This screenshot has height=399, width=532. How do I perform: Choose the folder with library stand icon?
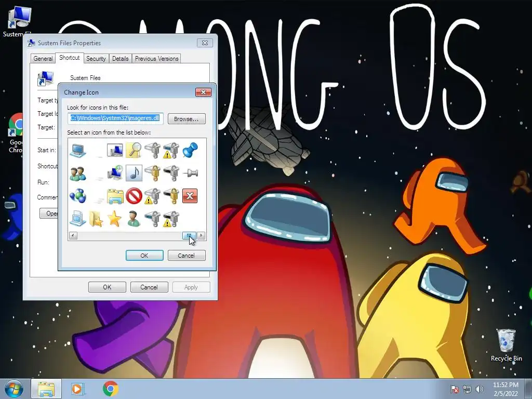pyautogui.click(x=115, y=196)
